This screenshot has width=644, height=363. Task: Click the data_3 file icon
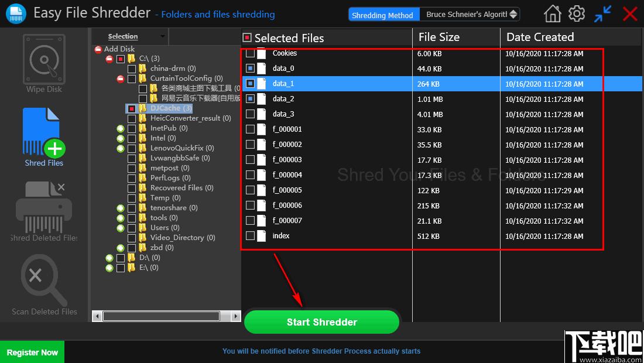[x=262, y=114]
